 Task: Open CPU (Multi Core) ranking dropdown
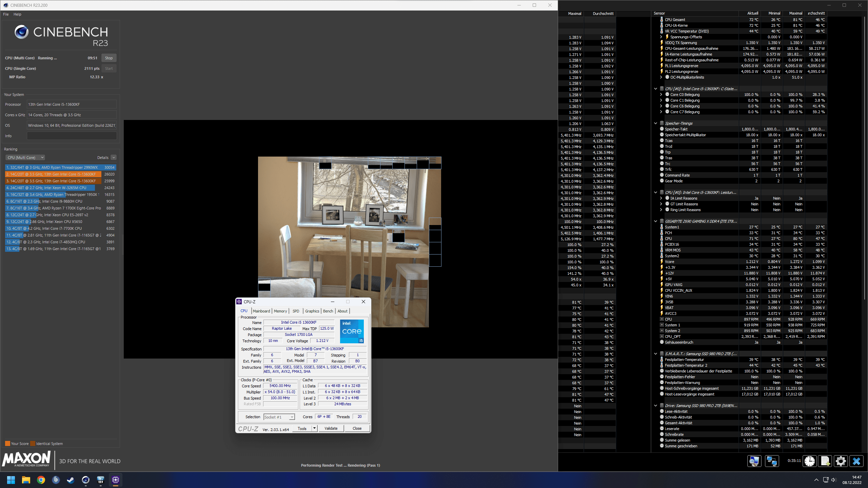tap(25, 158)
